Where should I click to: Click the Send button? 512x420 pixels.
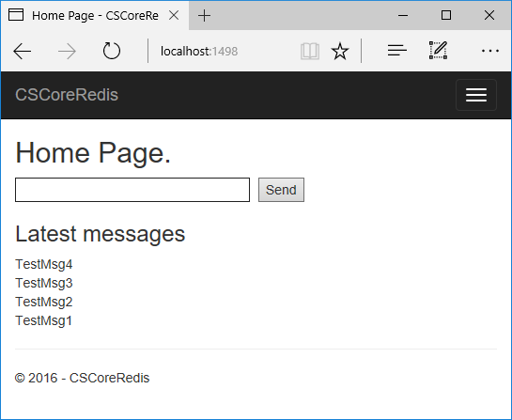click(281, 190)
